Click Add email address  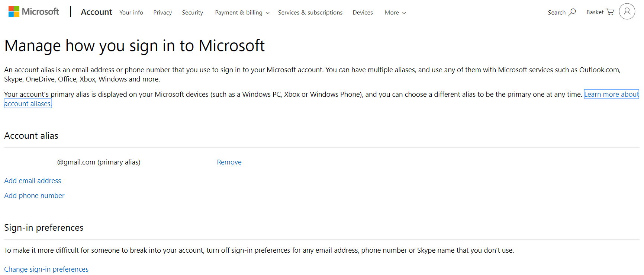(x=33, y=181)
